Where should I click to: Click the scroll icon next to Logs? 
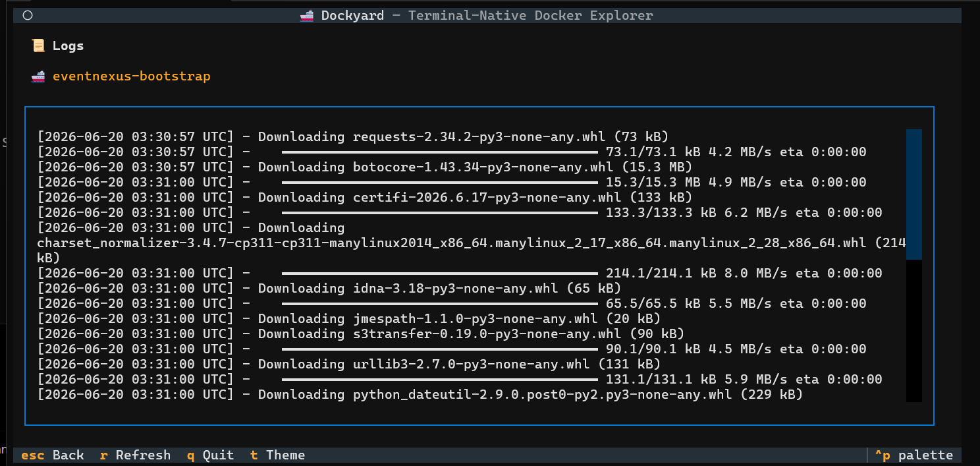[38, 45]
